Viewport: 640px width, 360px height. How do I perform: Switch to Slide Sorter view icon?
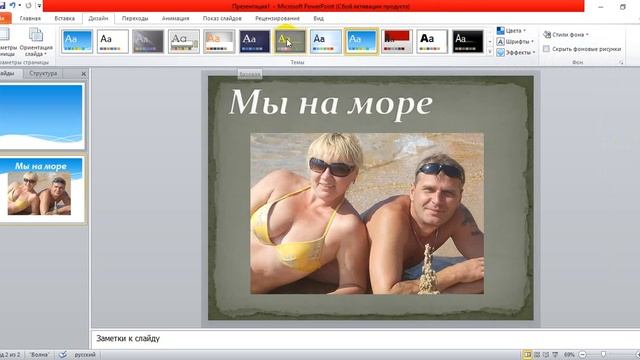537,355
